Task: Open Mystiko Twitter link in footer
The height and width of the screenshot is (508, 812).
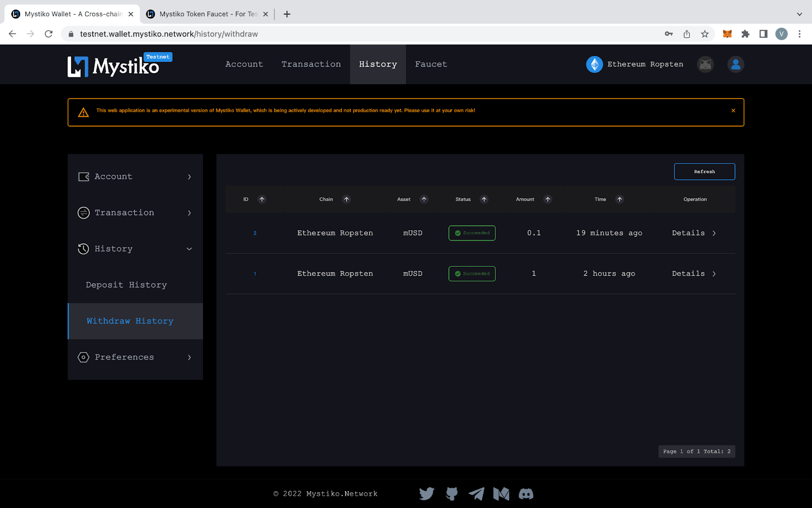Action: (x=427, y=494)
